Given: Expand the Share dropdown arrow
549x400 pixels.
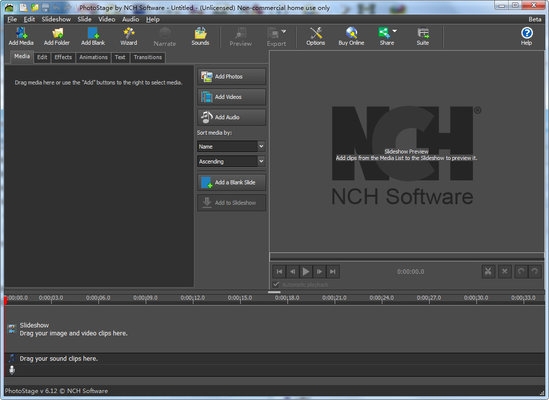Looking at the screenshot, I should click(395, 31).
